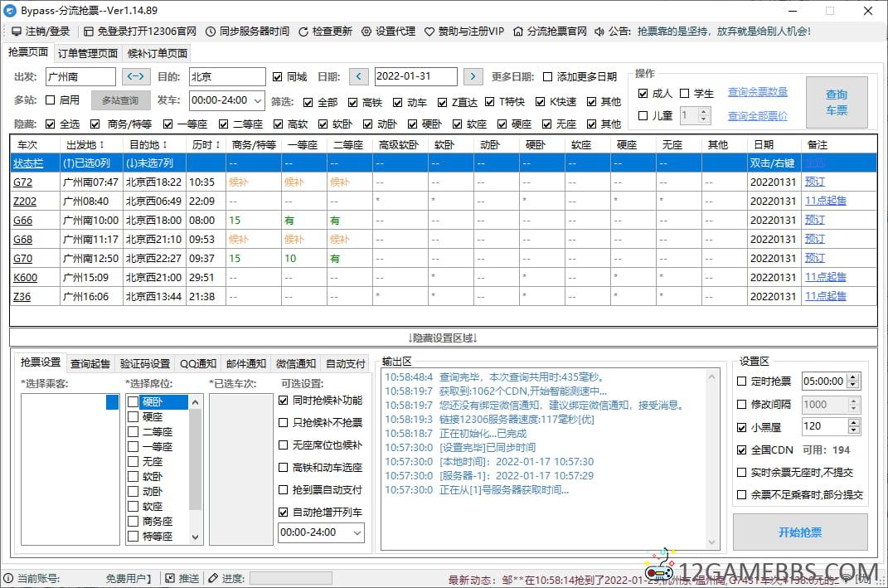
Task: Toggle the 定时抢票 checkbox
Action: click(742, 381)
